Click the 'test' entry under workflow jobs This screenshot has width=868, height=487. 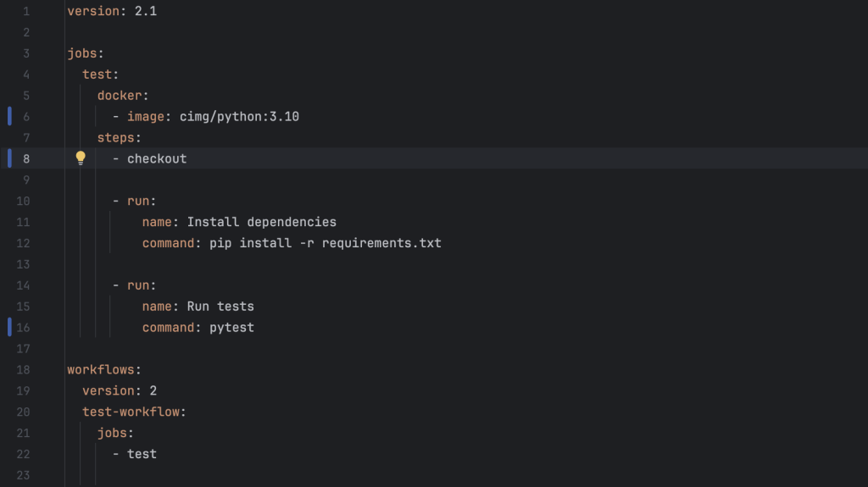point(142,454)
